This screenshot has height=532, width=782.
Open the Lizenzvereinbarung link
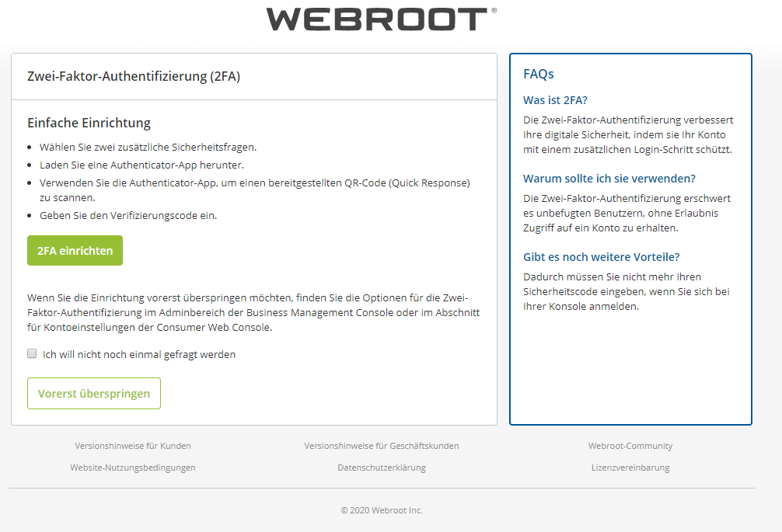630,468
